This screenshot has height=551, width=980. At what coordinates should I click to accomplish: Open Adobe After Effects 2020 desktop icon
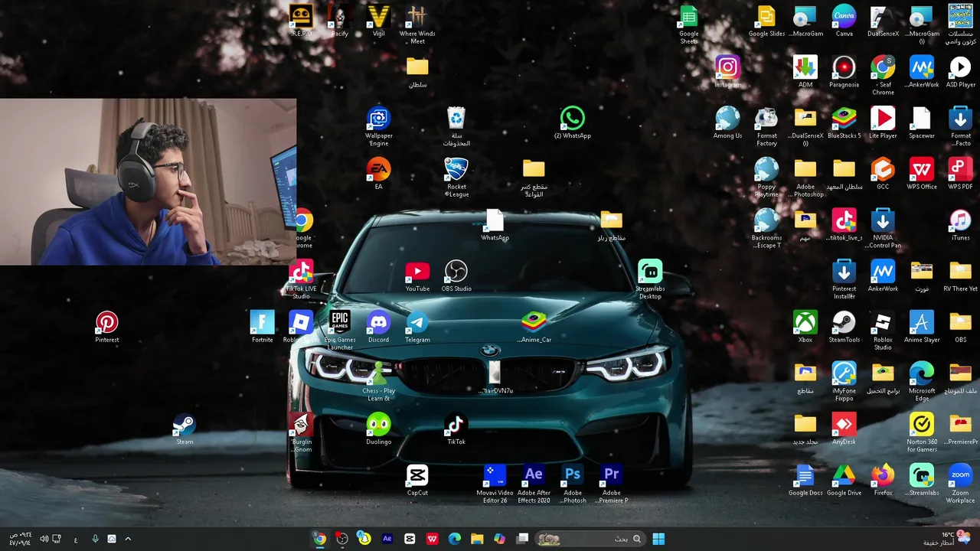click(x=534, y=484)
